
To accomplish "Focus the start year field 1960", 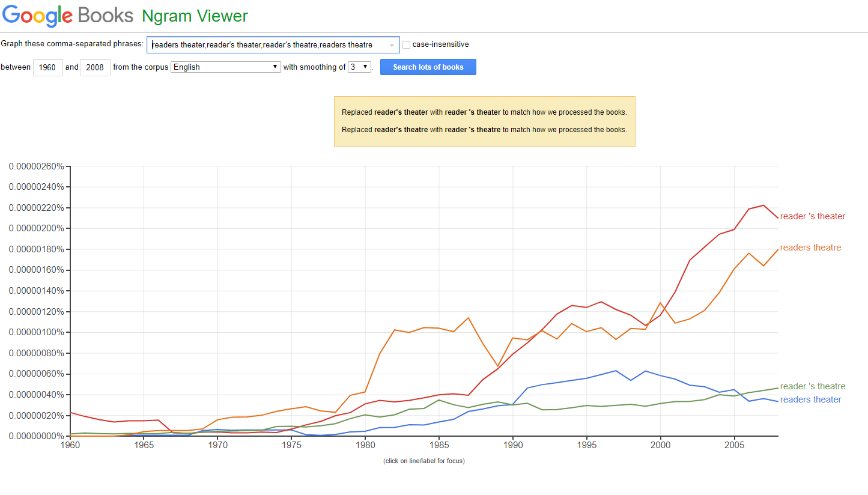I will [48, 67].
